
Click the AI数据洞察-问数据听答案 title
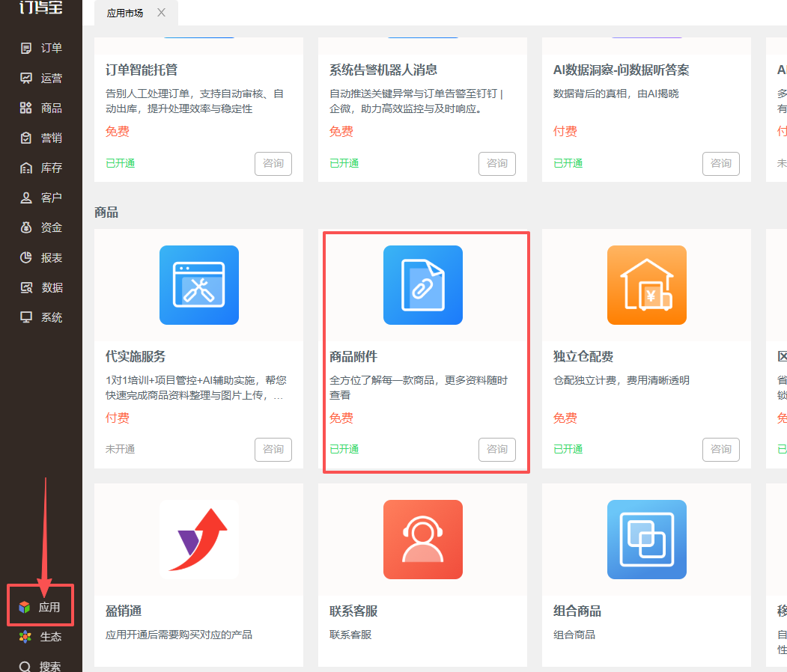tap(621, 70)
